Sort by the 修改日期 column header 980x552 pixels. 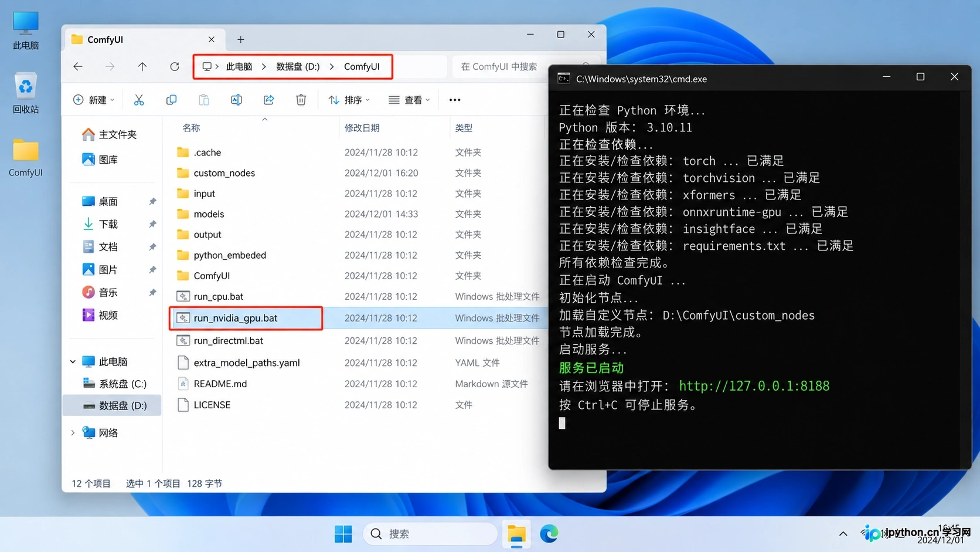tap(362, 128)
